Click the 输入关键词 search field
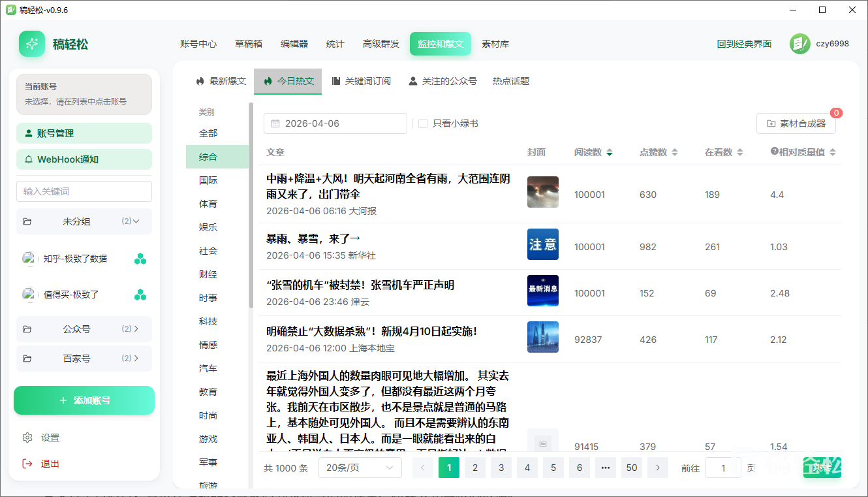The image size is (868, 497). [x=84, y=191]
